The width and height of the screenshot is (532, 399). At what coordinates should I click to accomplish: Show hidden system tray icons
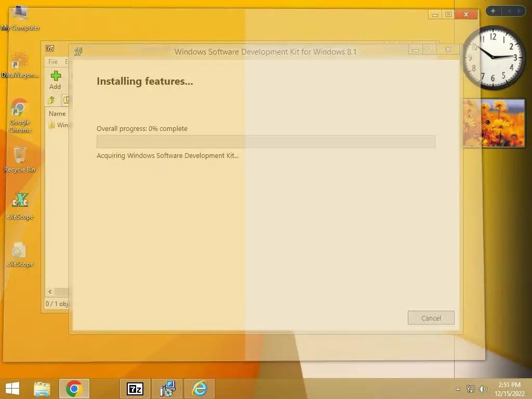click(458, 389)
